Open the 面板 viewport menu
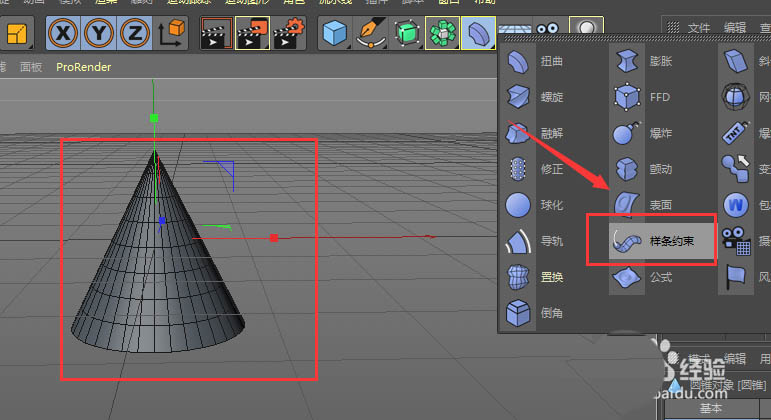The image size is (771, 420). [x=30, y=67]
